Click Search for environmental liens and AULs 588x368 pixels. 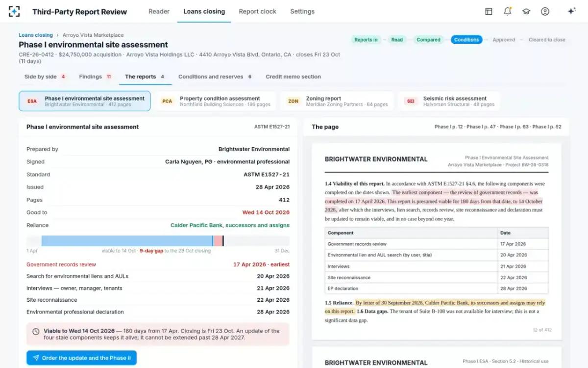[158, 276]
